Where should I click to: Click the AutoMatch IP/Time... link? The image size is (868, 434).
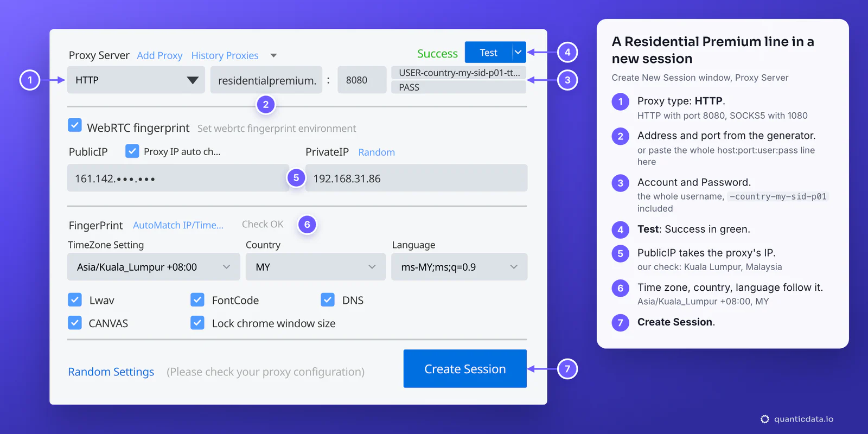coord(178,225)
